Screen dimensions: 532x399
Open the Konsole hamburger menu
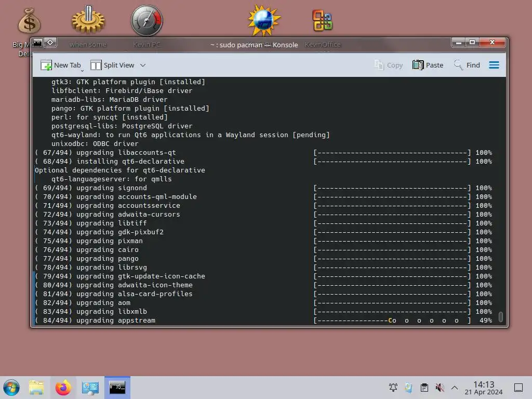494,65
